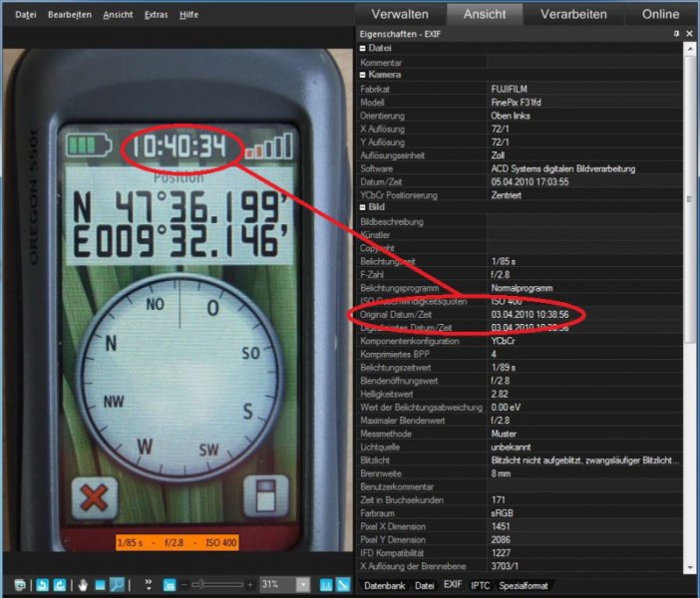Click the external editor icon in bottom toolbar
Image resolution: width=700 pixels, height=598 pixels.
[x=20, y=585]
